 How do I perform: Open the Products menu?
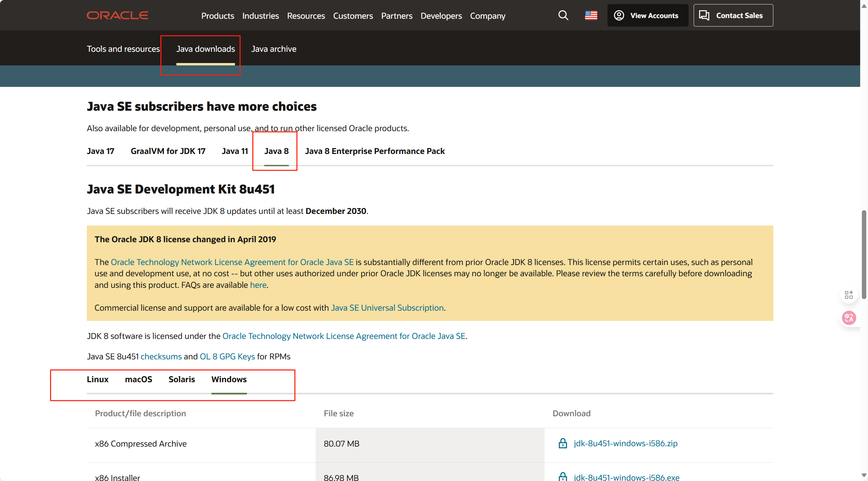(218, 16)
